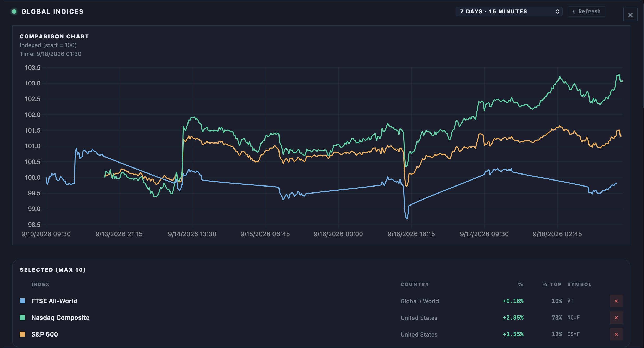The width and height of the screenshot is (644, 348).
Task: Click the COUNTRY column header
Action: click(x=415, y=284)
